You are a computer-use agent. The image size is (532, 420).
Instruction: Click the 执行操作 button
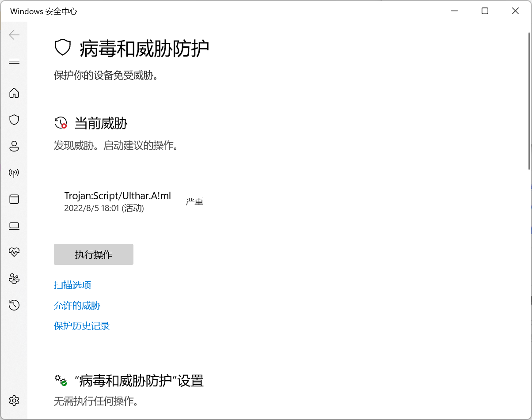tap(94, 254)
